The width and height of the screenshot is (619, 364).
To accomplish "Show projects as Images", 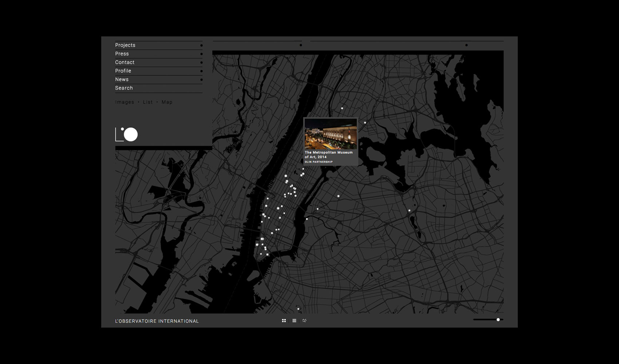I will pyautogui.click(x=125, y=102).
